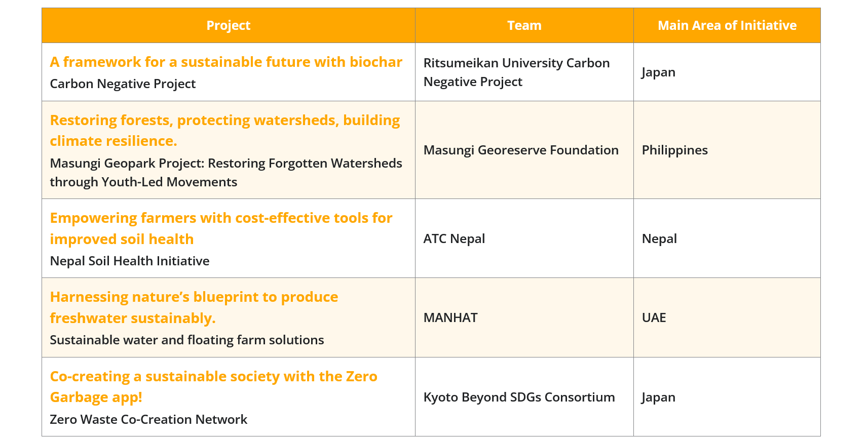Select the "Kyoto Beyond SDGs Consortium" cell
Screen dimensions: 868x439
pos(519,397)
